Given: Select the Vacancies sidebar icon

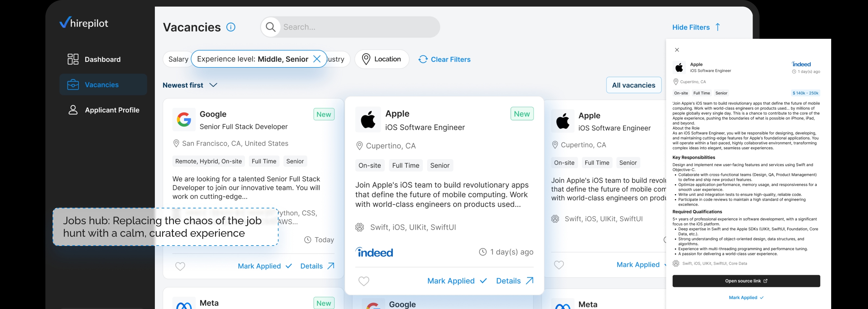Looking at the screenshot, I should coord(73,84).
